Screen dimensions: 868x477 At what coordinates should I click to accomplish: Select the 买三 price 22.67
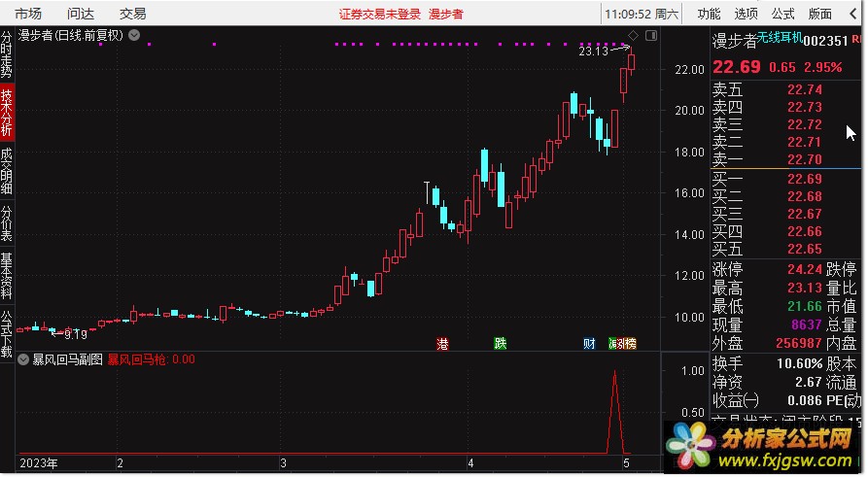(805, 214)
